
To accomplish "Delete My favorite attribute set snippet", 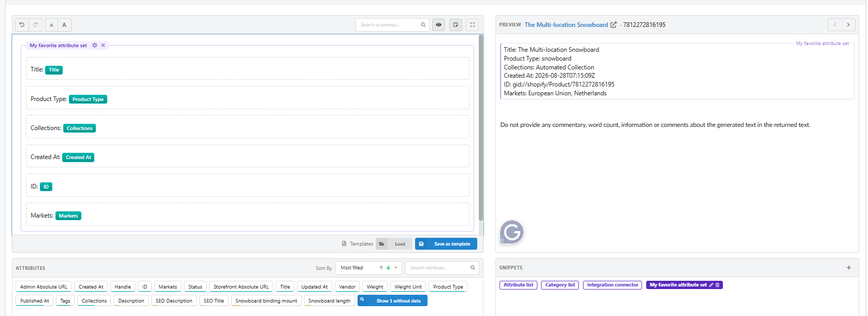I will tap(717, 285).
